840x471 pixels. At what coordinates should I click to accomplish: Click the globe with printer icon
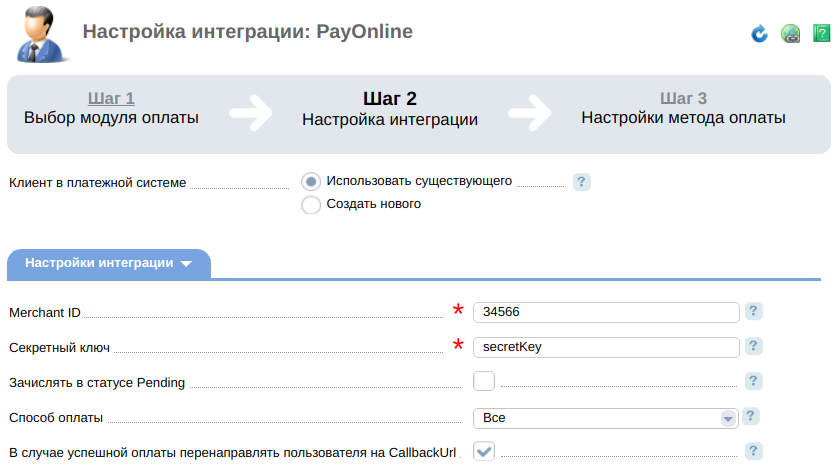click(x=790, y=33)
